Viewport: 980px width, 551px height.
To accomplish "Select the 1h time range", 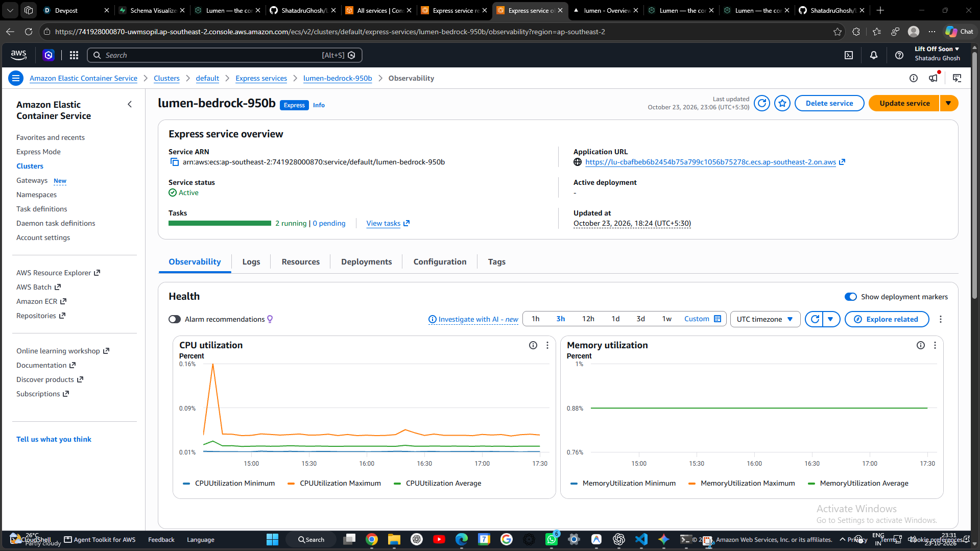I will point(536,319).
